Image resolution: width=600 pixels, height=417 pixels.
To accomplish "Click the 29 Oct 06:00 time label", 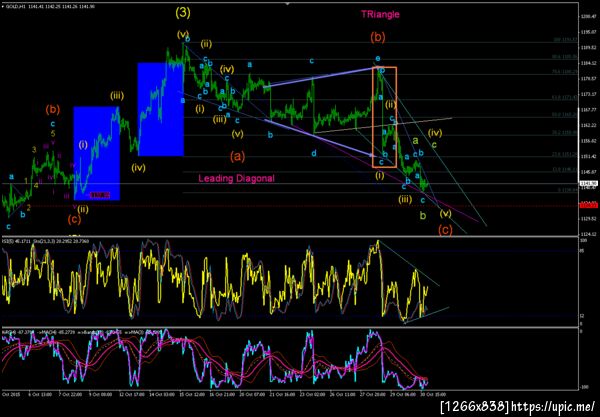I will (x=403, y=394).
